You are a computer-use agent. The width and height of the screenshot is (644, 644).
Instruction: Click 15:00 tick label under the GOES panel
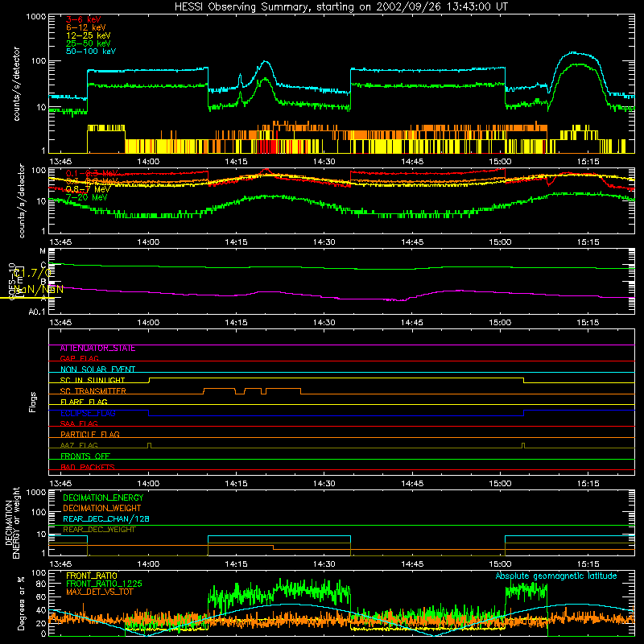pyautogui.click(x=500, y=323)
